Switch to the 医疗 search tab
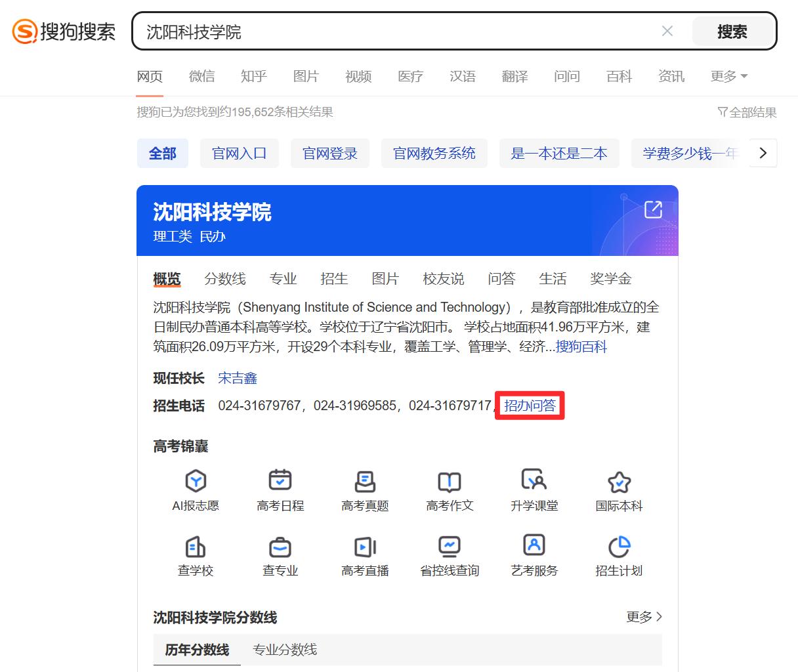Viewport: 798px width, 672px height. pos(411,76)
